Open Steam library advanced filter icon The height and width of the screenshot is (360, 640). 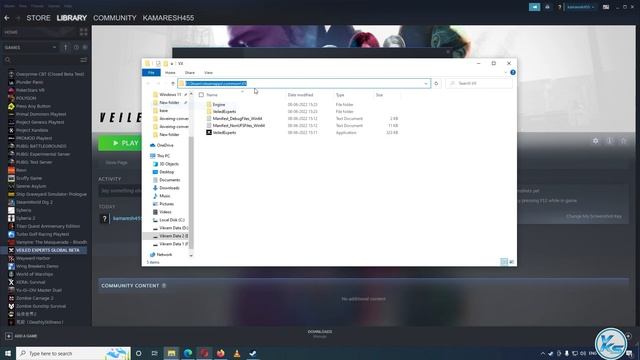tap(84, 60)
